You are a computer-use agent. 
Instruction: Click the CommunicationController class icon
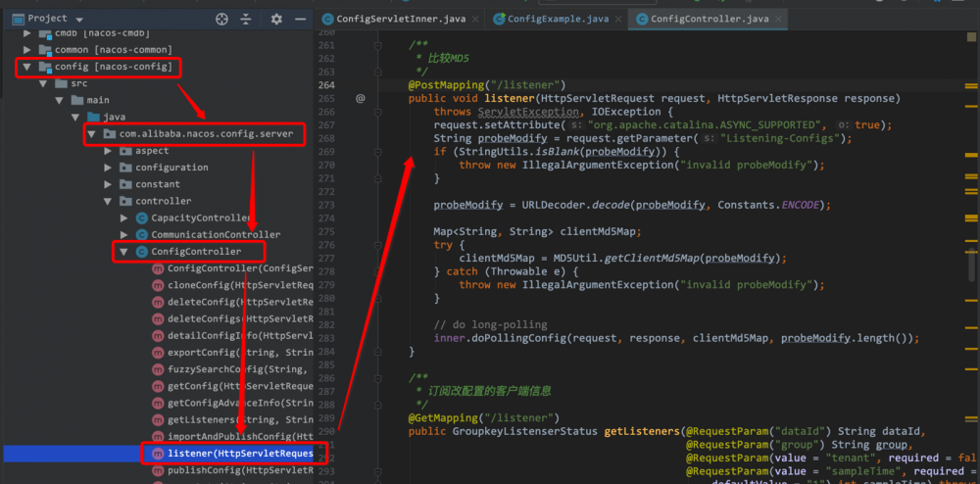point(141,235)
